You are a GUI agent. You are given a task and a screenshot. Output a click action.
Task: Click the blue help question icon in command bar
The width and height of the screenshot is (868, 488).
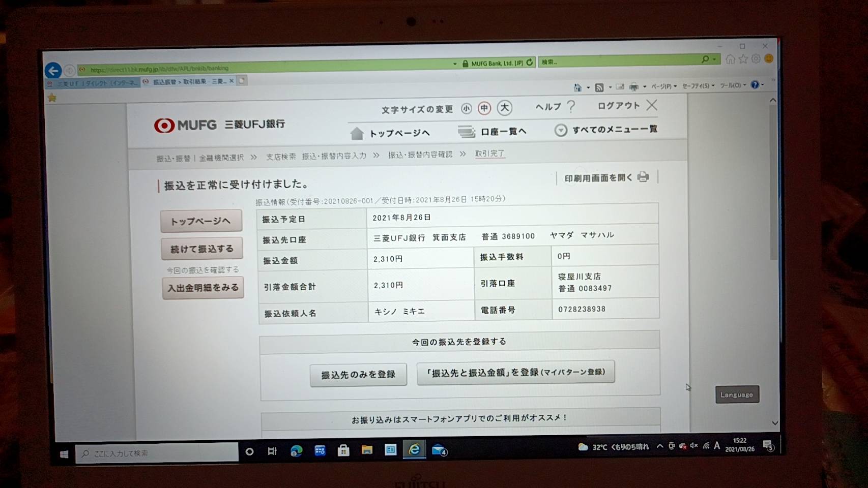[755, 85]
